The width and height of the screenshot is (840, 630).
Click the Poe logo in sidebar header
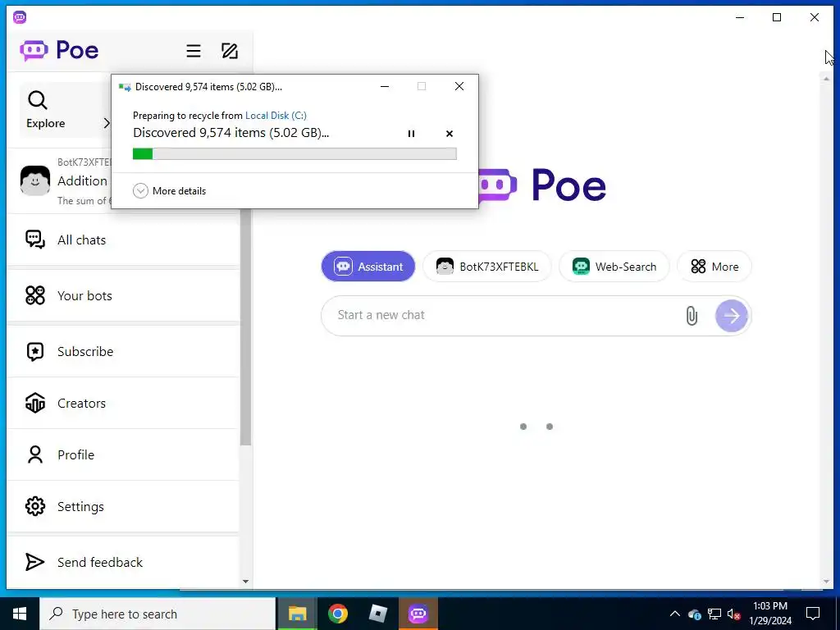[59, 50]
